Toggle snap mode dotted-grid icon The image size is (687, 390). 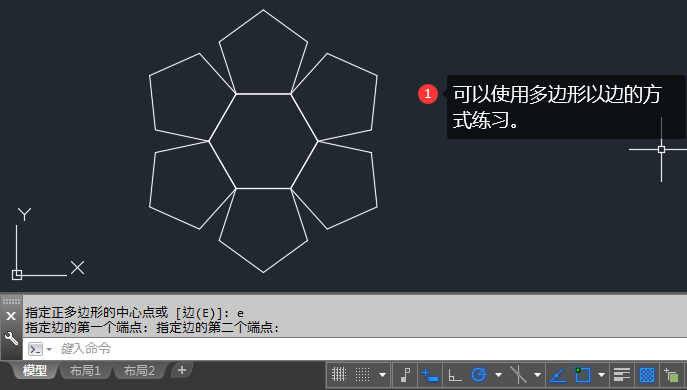[x=362, y=375]
